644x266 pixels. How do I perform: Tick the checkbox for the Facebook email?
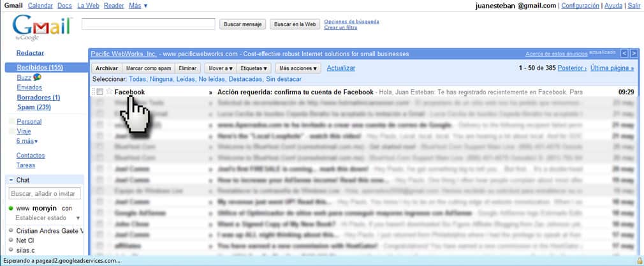100,92
